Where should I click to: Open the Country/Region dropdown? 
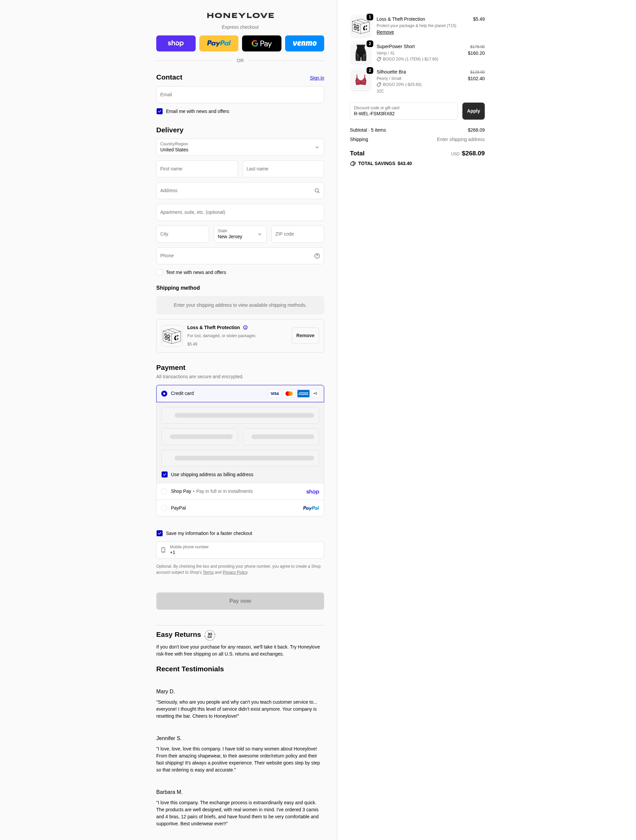[240, 147]
